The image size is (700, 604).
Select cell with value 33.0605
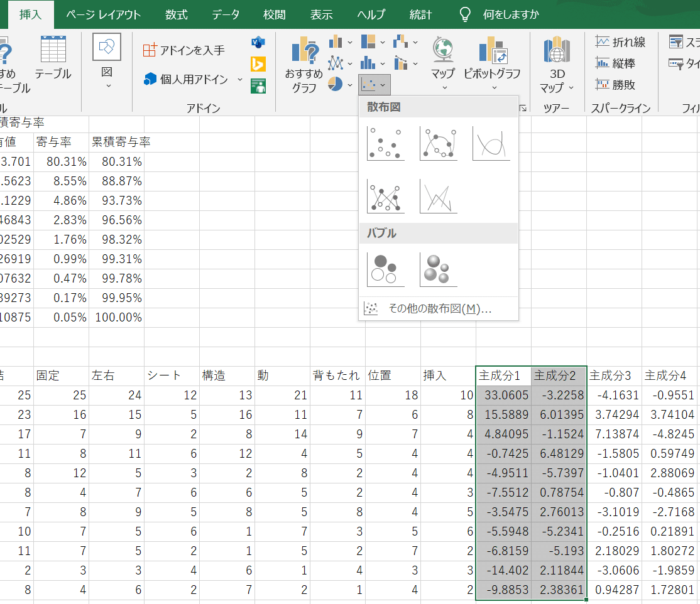tap(503, 395)
